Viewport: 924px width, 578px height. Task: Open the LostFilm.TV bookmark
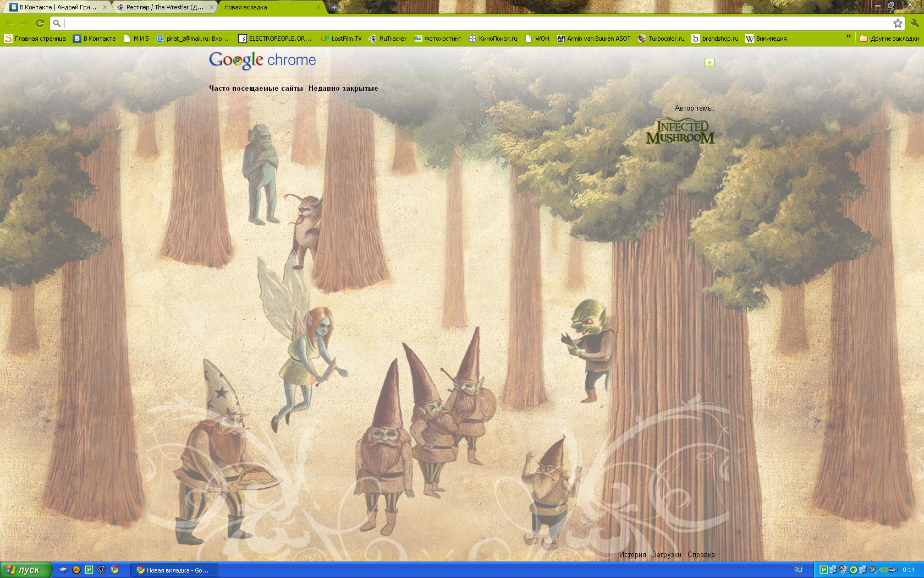click(342, 39)
